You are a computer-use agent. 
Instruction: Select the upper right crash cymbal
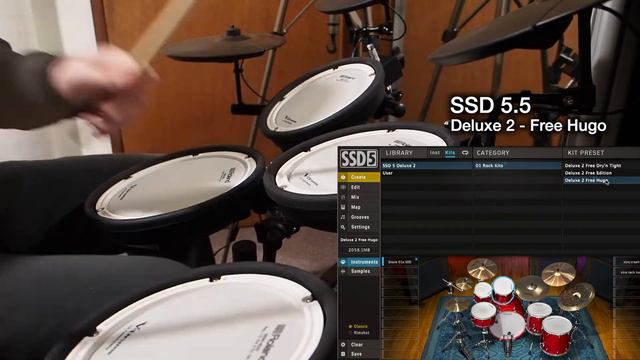tap(558, 274)
